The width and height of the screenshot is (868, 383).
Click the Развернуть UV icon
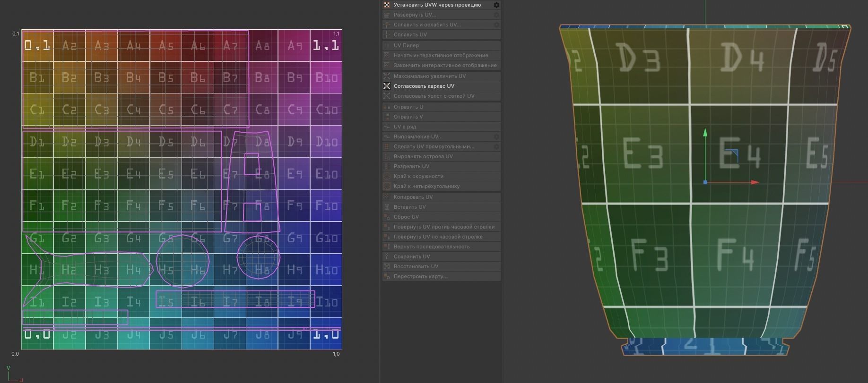point(387,15)
